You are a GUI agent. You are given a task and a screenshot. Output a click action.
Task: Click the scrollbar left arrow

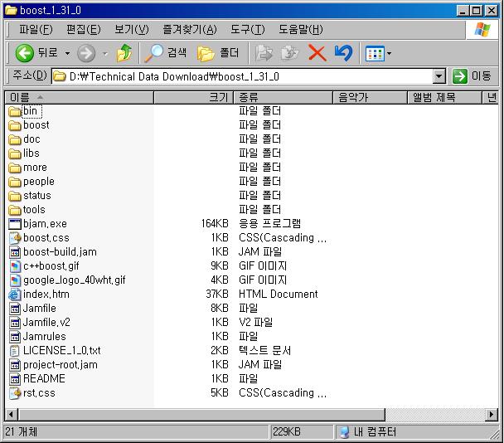click(x=12, y=414)
